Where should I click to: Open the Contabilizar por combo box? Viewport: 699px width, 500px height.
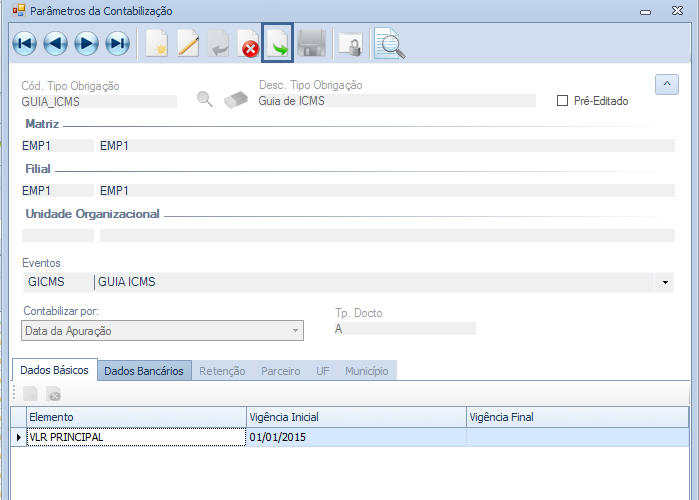[162, 331]
